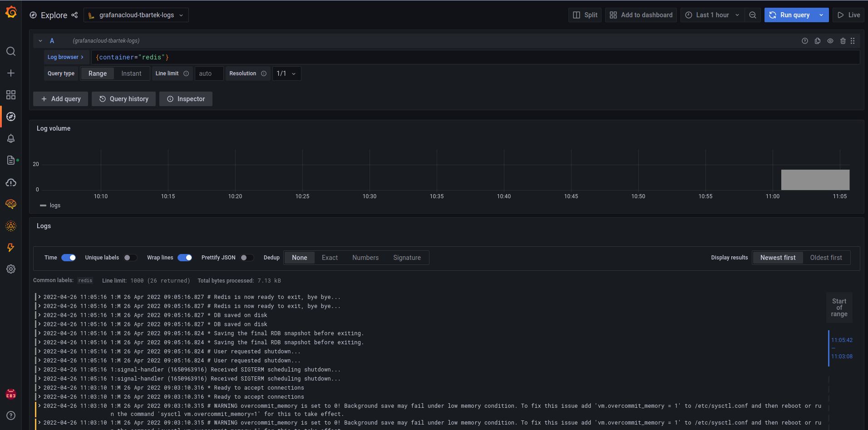Viewport: 868px width, 430px height.
Task: Open Explore compass sidebar icon
Action: (x=11, y=117)
